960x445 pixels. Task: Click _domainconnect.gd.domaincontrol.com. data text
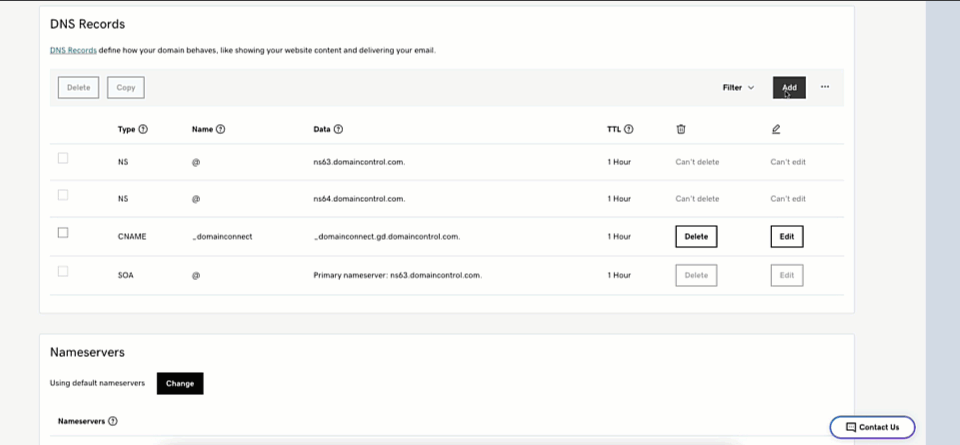click(387, 237)
